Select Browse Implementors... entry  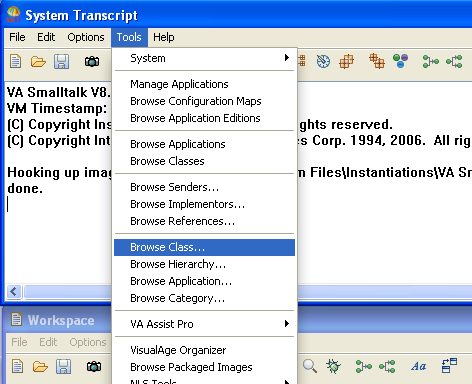[204, 204]
